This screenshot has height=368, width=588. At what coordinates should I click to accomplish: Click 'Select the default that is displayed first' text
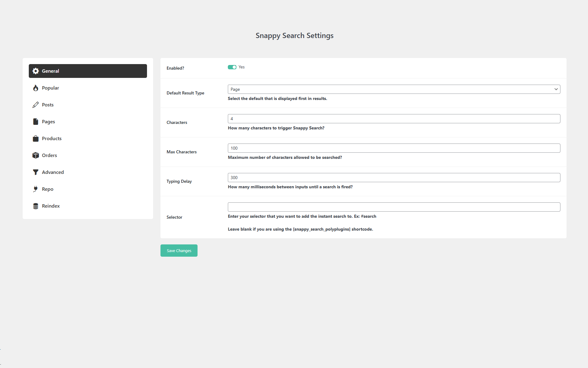(x=277, y=98)
